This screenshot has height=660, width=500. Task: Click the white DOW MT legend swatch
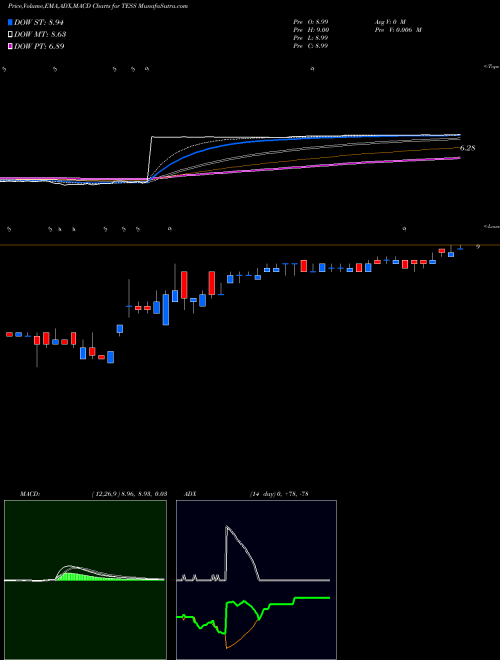coord(11,34)
